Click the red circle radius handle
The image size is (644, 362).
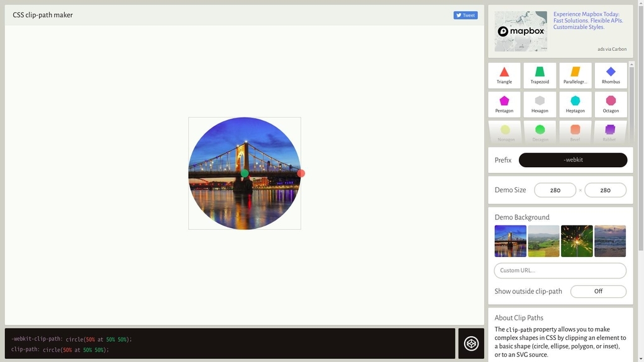coord(301,173)
